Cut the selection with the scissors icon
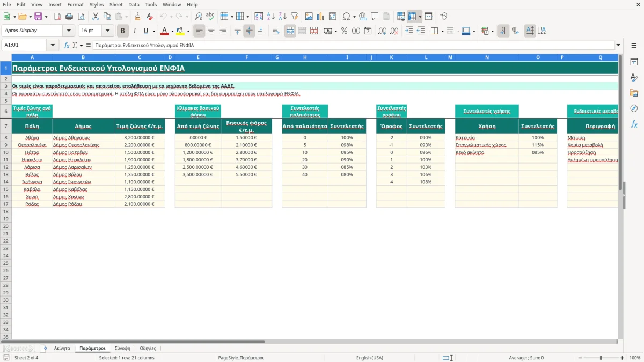The image size is (644, 362). click(95, 17)
